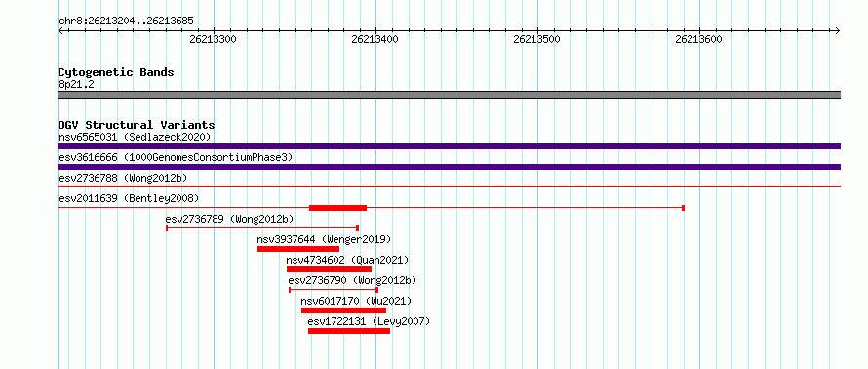This screenshot has width=868, height=369.
Task: Click the esv2736788 (Wong2012b) label
Action: point(123,178)
